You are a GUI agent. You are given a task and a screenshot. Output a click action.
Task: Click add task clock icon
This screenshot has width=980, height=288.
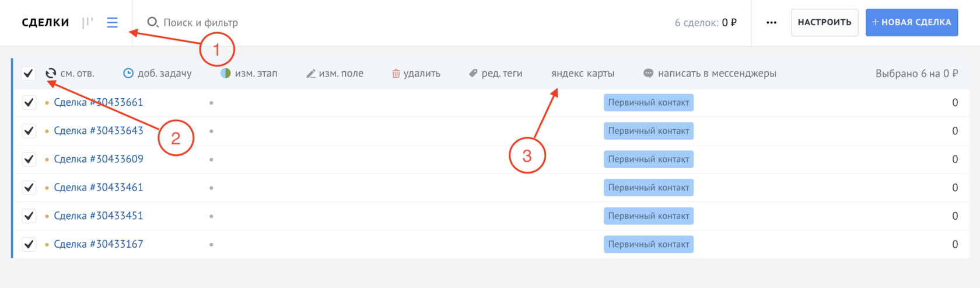click(x=128, y=74)
